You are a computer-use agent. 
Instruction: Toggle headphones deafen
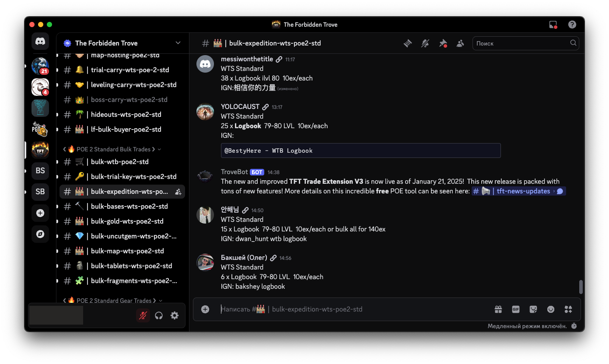pyautogui.click(x=159, y=315)
